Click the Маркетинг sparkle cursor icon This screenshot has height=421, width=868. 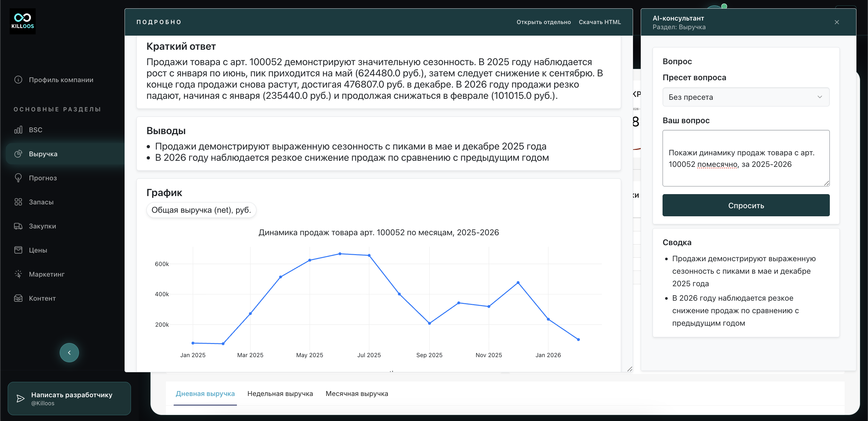(x=18, y=274)
